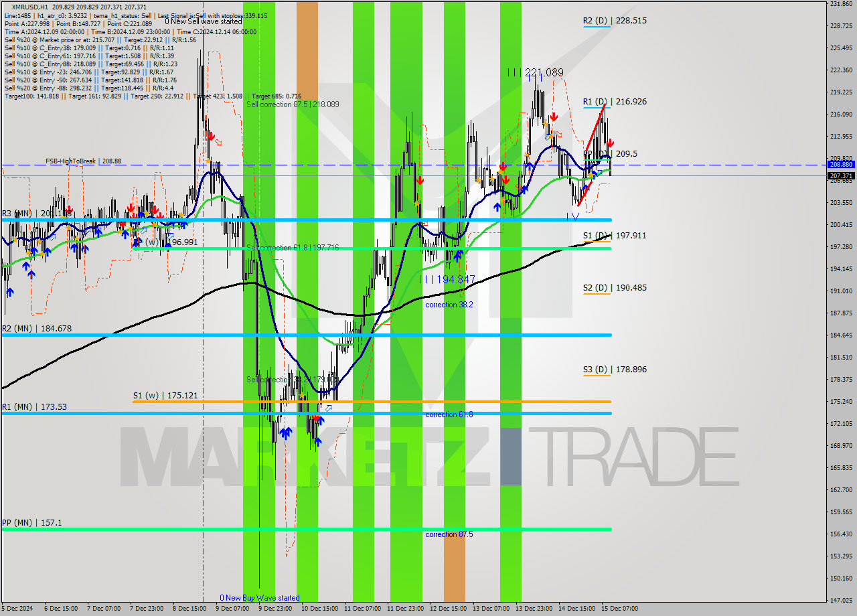Image resolution: width=857 pixels, height=616 pixels.
Task: Select the S1 (w) 175.121 weekly label
Action: 165,396
